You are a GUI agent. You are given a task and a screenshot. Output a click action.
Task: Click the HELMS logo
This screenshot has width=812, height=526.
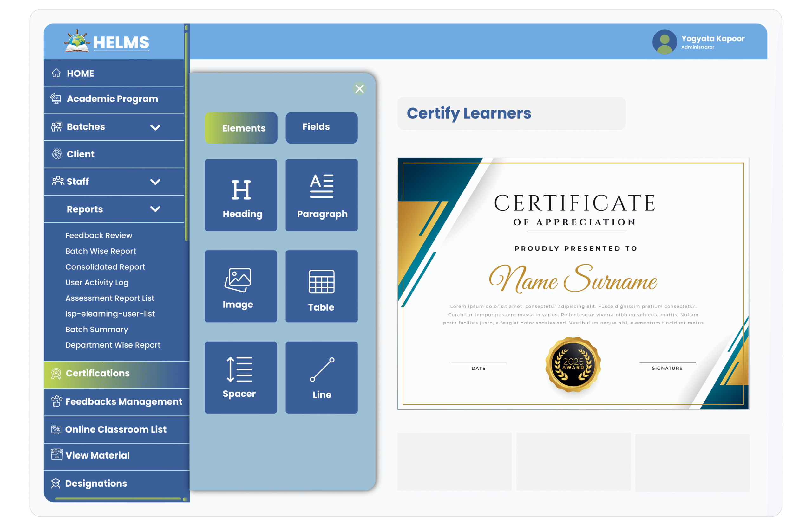107,42
